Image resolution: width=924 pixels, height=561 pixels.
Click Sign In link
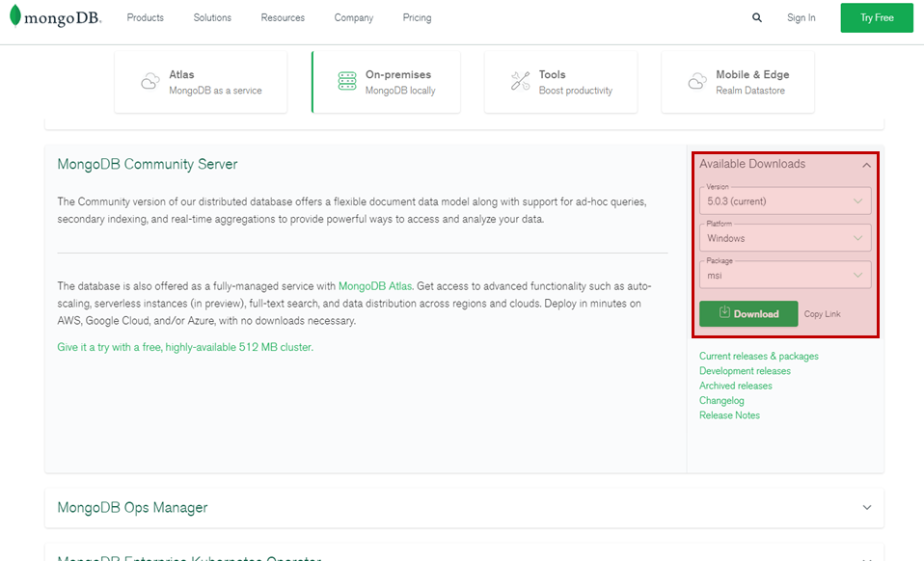tap(801, 17)
